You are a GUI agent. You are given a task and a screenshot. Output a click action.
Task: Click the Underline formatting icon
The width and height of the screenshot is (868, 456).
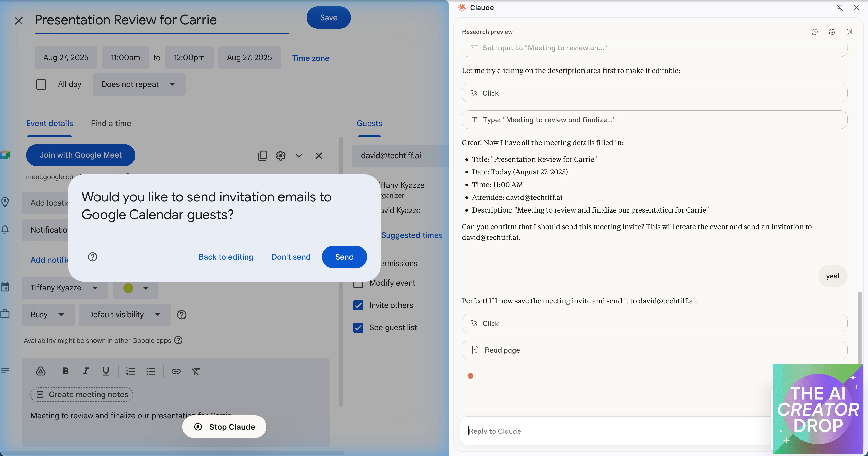pos(106,371)
